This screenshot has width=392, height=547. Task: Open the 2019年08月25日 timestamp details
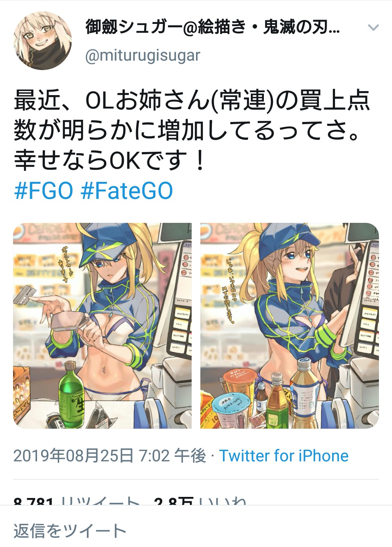110,456
